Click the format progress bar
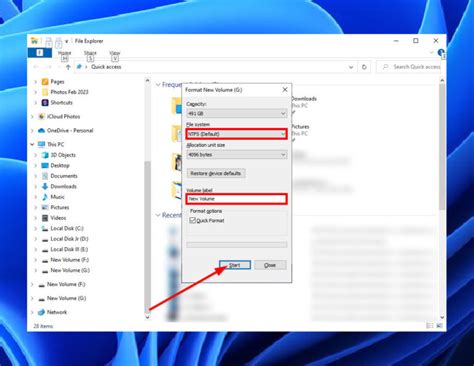Viewport: 474px width, 366px height. [237, 245]
